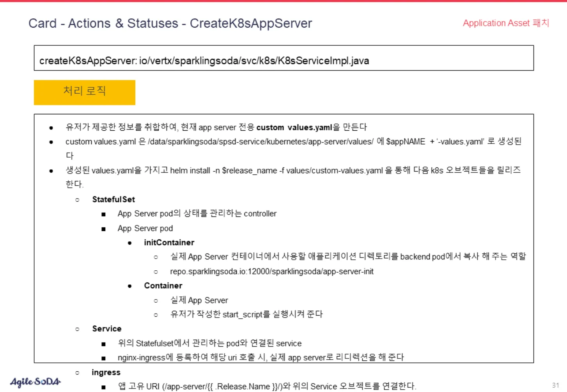Select the line about start_script execution

coord(246,314)
